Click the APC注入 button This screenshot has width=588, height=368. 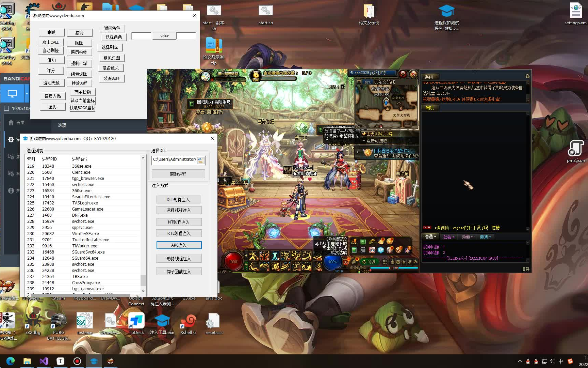[179, 245]
